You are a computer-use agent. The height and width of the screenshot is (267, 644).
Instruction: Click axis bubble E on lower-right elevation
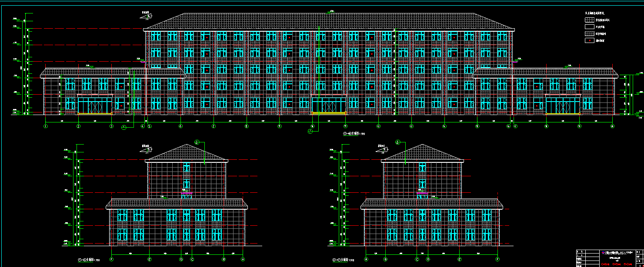tap(460, 259)
